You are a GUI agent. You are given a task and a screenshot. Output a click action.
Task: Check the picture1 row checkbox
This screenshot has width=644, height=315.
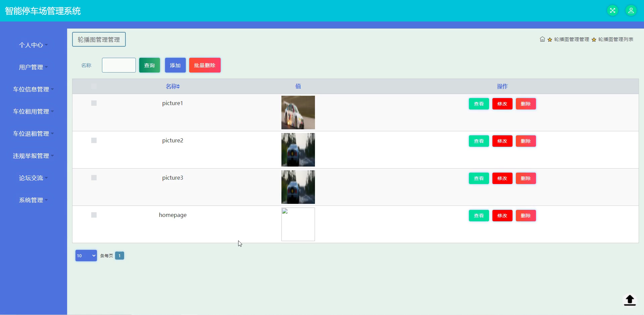(x=94, y=103)
